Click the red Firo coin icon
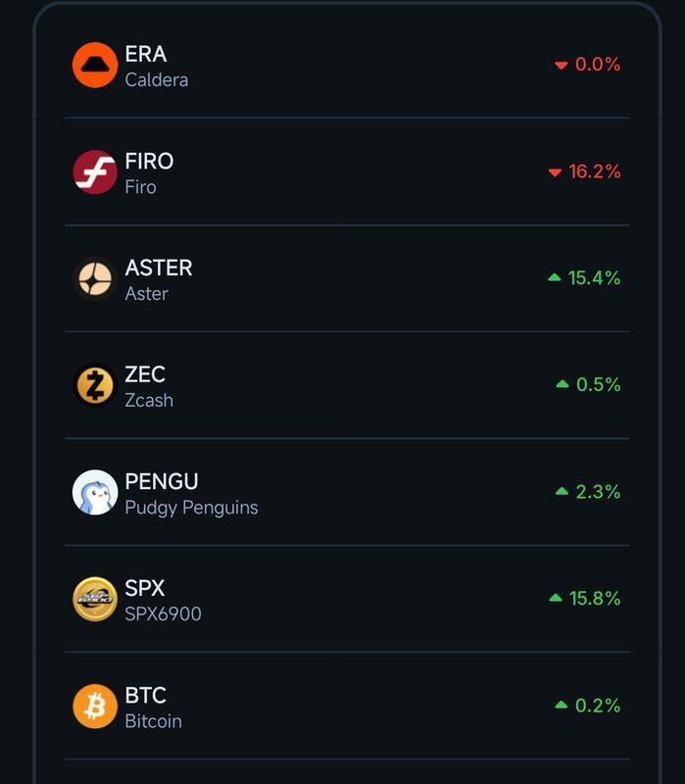This screenshot has width=685, height=784. (95, 172)
